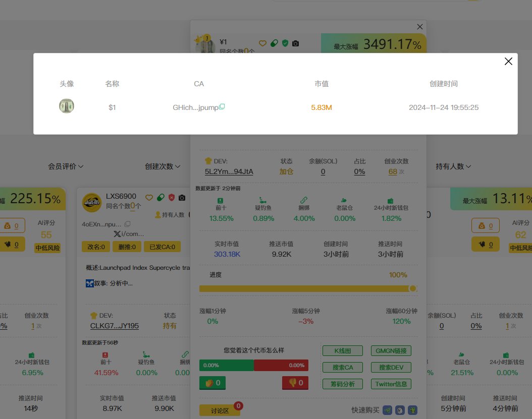Click the green-red sentiment vote bar
The height and width of the screenshot is (419, 532).
click(x=254, y=366)
